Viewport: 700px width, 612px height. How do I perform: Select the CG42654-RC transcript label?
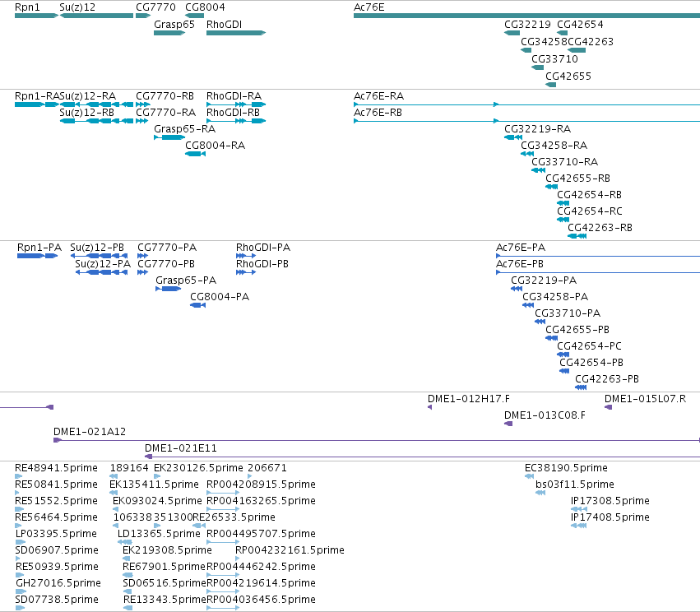click(x=589, y=211)
